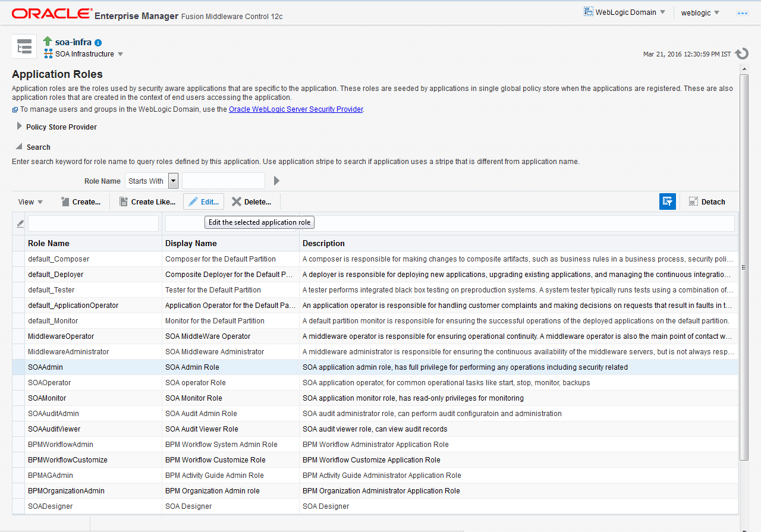Open the weblogic user menu
Screen dimensions: 761x532
(x=700, y=12)
